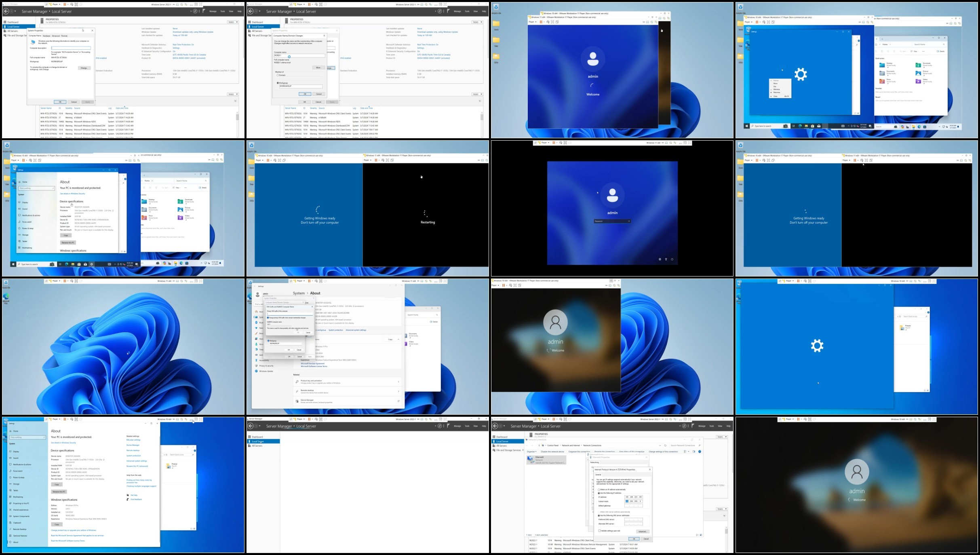Select About at bottom of Windows 10 Settings sidebar
Viewport: 980px width, 555px height.
point(15,542)
